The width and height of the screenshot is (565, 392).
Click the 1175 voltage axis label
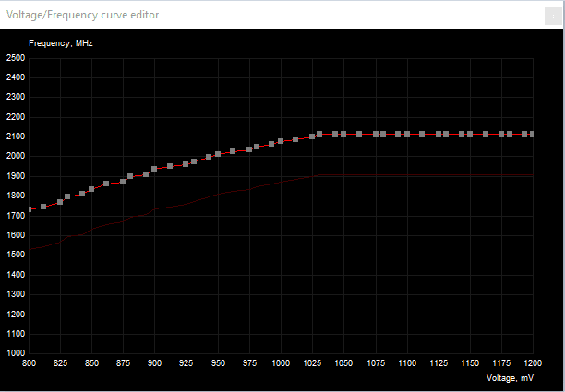point(501,363)
